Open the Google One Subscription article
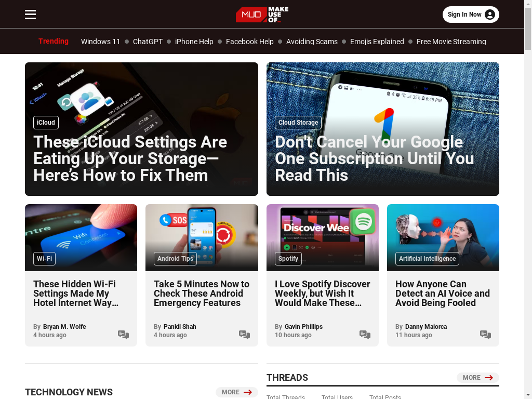 (x=374, y=158)
